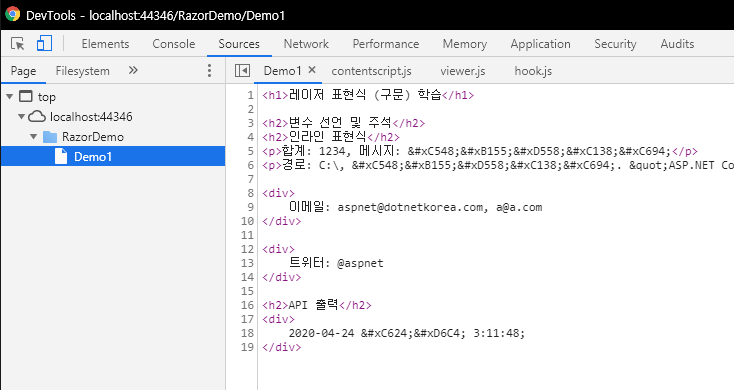Collapse the top frame tree node
734x390 pixels.
(x=9, y=96)
